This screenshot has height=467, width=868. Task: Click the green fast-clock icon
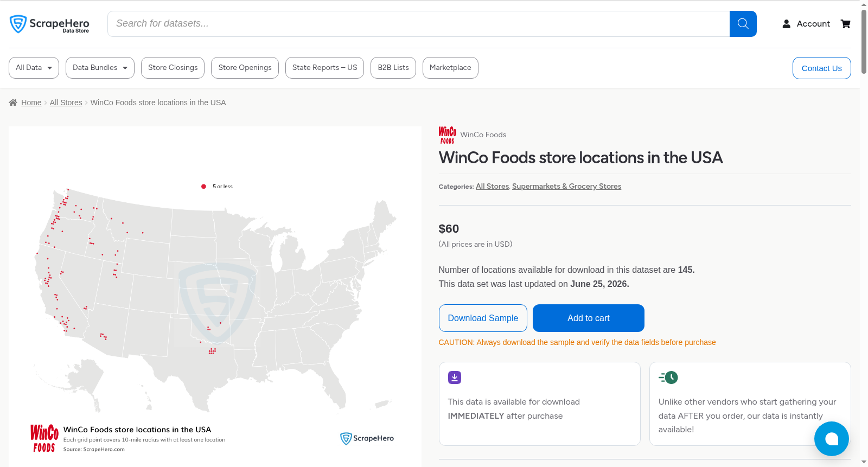point(668,378)
